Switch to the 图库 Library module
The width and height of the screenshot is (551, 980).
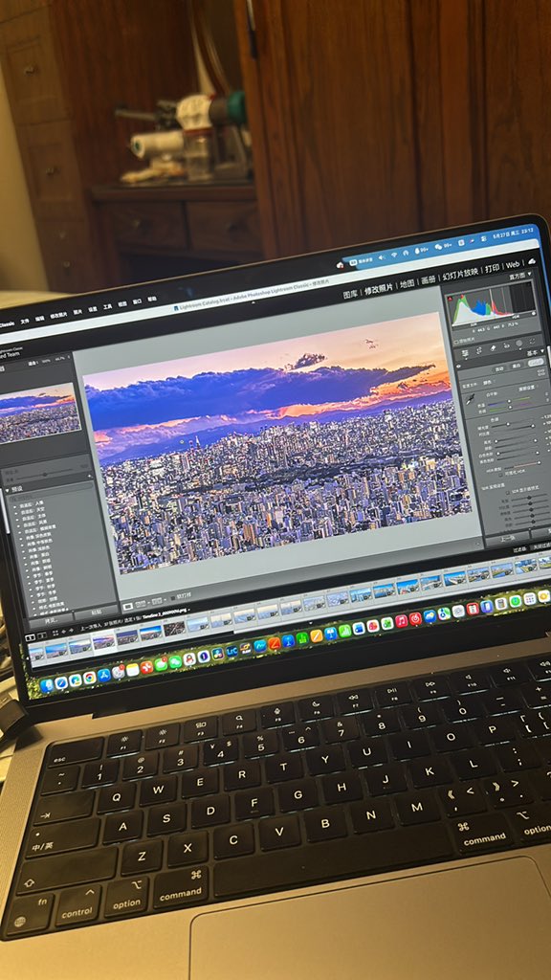tap(350, 294)
